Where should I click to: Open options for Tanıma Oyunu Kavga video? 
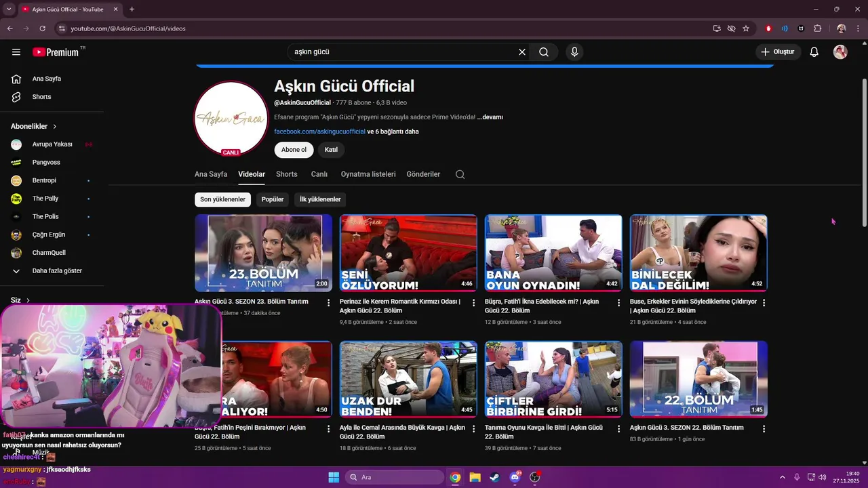618,428
